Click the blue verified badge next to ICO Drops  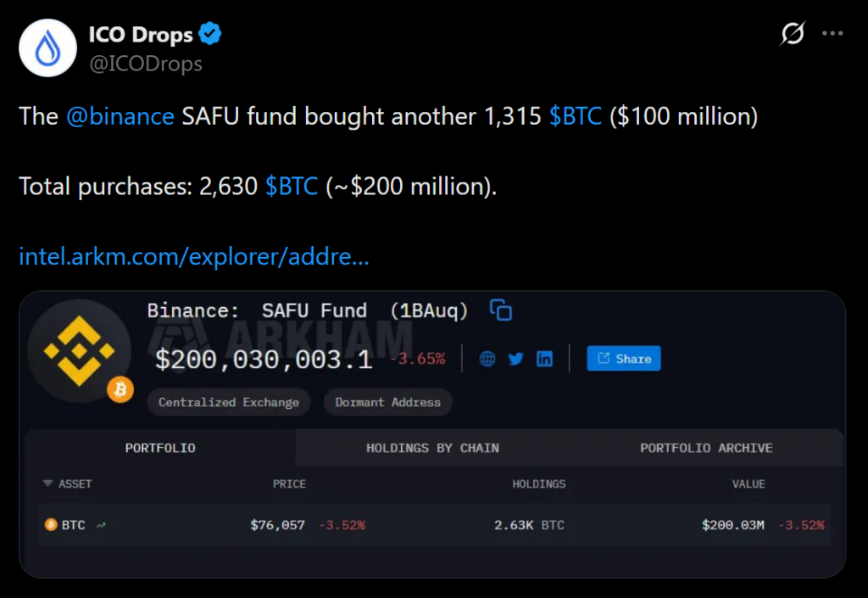210,35
